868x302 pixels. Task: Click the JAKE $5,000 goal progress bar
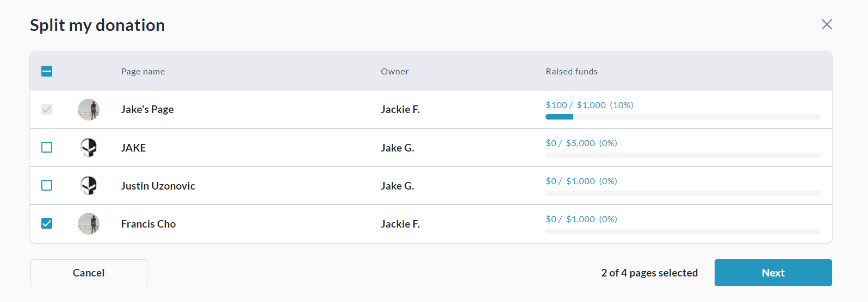(x=683, y=155)
